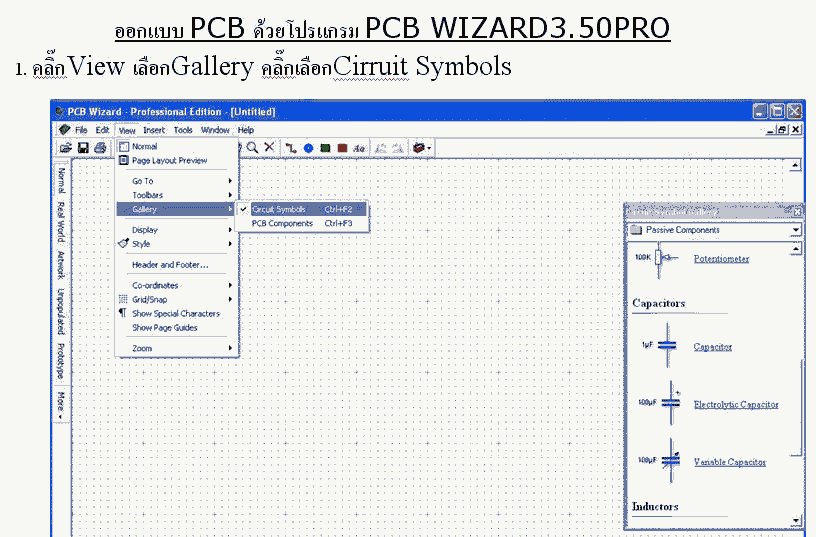
Task: Switch to the Artwork side tab
Action: pos(61,264)
